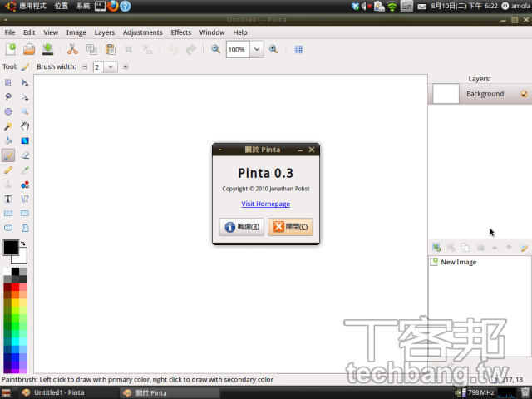Select the Lasso Select tool
The image size is (532, 399).
[8, 97]
